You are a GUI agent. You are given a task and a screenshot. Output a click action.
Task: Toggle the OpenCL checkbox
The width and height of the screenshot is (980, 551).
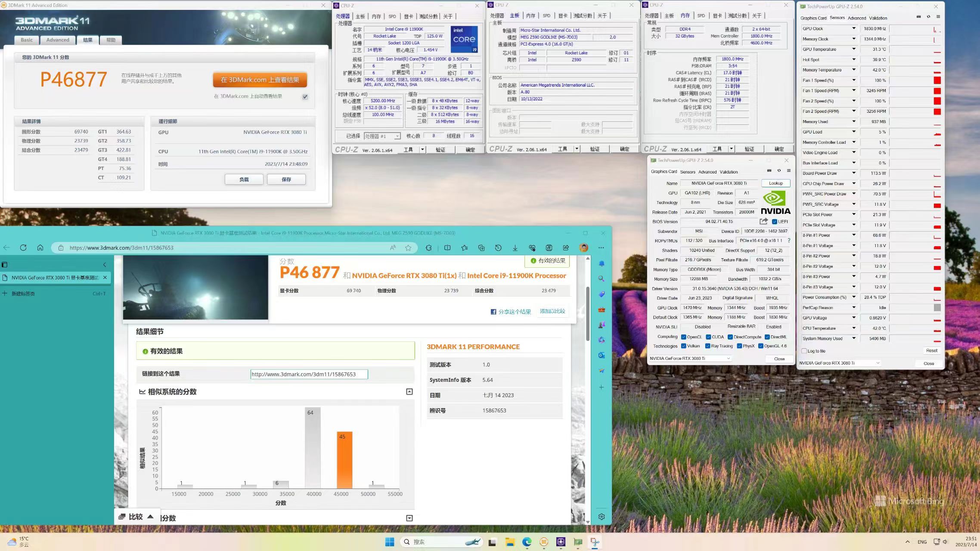(683, 337)
